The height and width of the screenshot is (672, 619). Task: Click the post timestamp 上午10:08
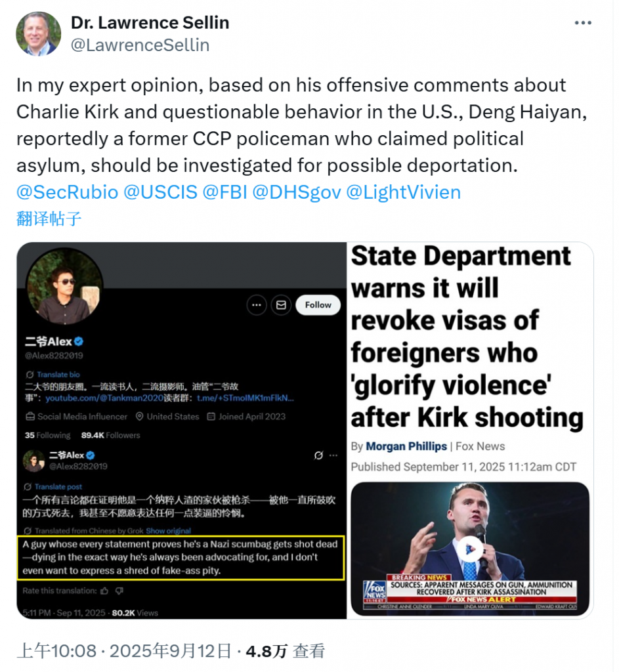pos(56,651)
